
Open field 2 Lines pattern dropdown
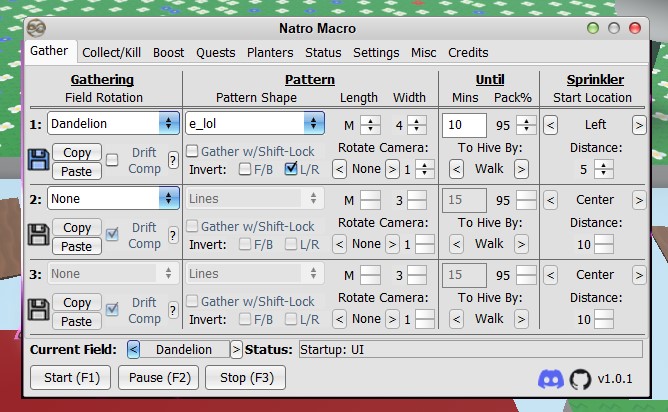[255, 199]
